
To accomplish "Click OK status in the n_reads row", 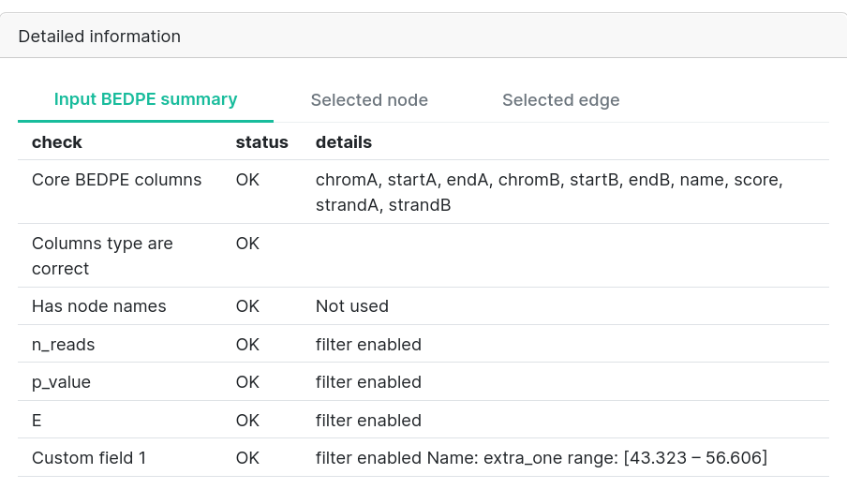I will coord(247,344).
